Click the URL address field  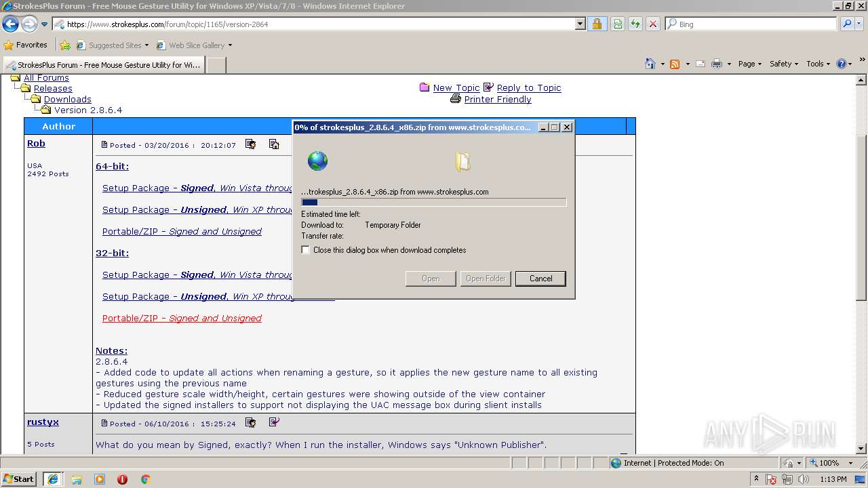tap(313, 24)
